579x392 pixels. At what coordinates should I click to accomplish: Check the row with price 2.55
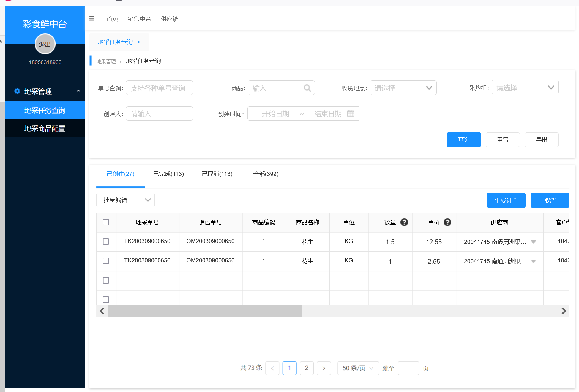pyautogui.click(x=106, y=261)
